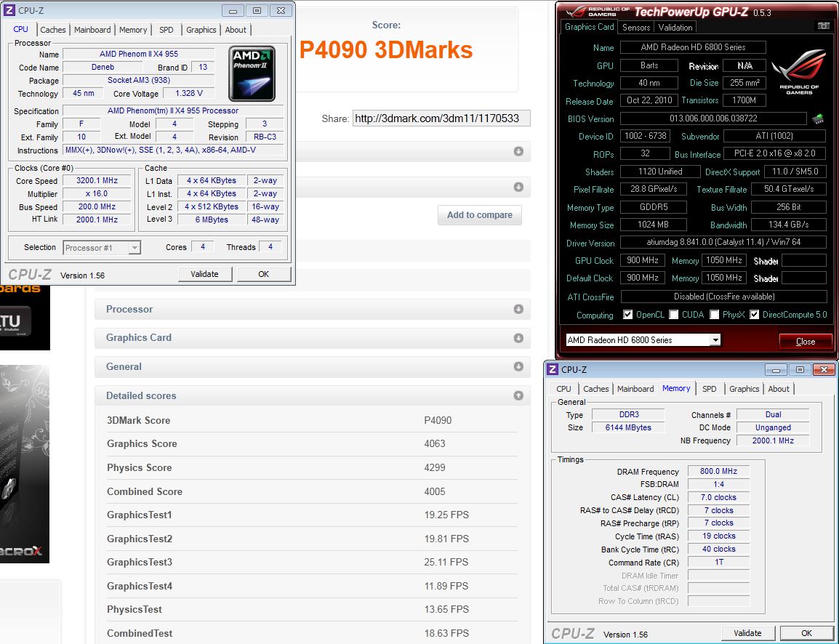Screen dimensions: 839x644
Task: Click the Physics Score 4299 value
Action: point(435,467)
